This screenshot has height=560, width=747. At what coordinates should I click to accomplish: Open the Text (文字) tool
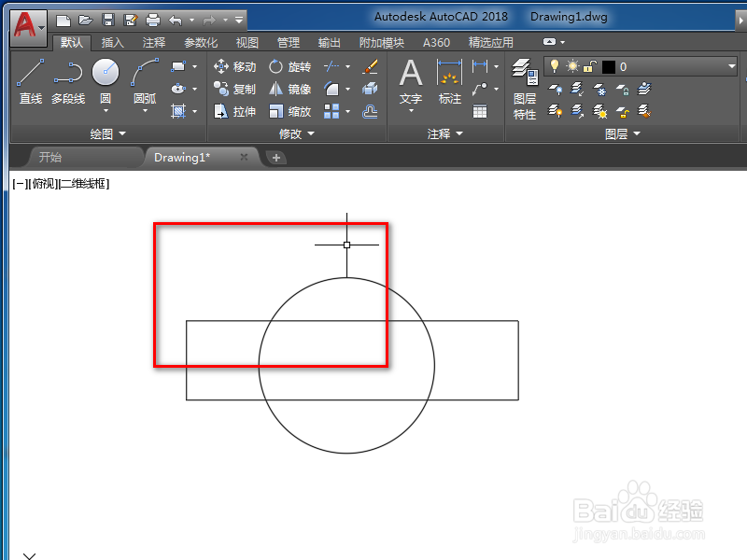[x=411, y=81]
